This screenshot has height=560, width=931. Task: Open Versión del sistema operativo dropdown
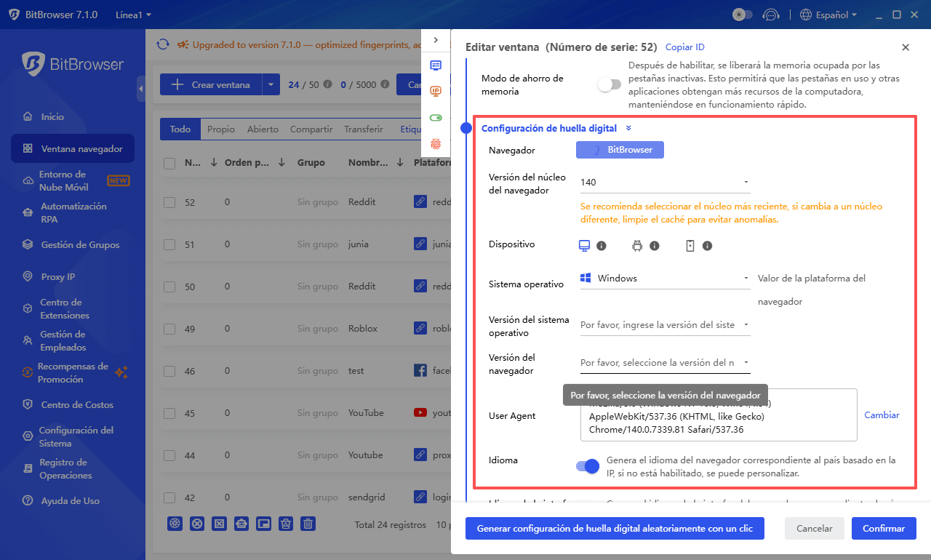tap(665, 325)
